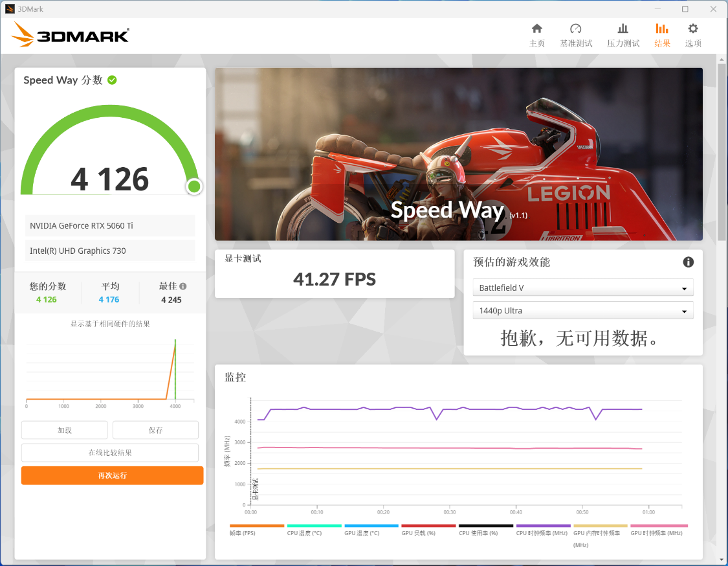This screenshot has height=566, width=728.
Task: Click the 显卡测试 marker in monitoring chart
Action: [256, 489]
